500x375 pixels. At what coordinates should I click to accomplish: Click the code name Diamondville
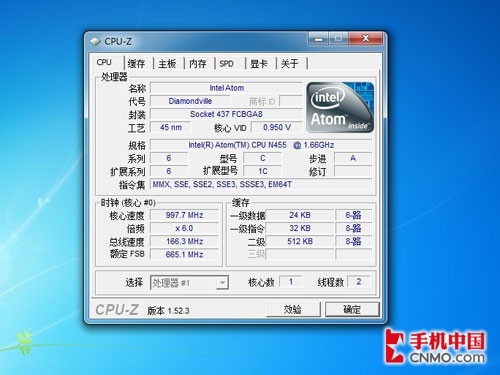tap(190, 101)
